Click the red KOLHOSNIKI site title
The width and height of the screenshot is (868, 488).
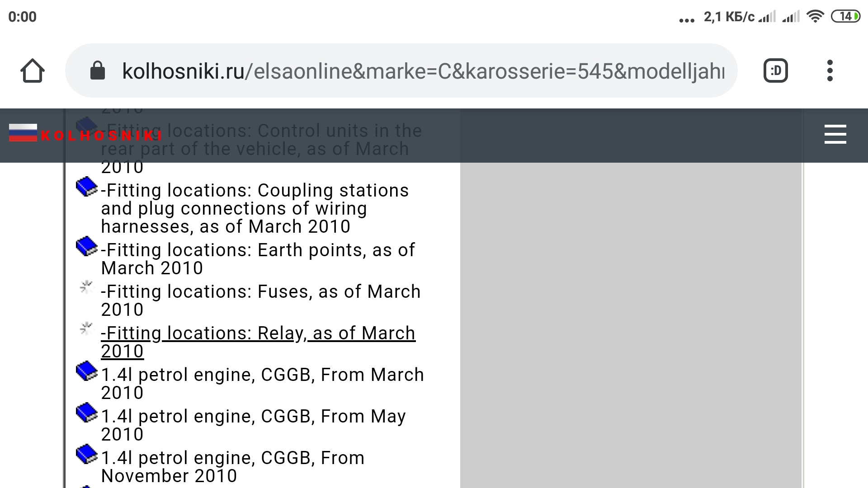click(x=102, y=136)
